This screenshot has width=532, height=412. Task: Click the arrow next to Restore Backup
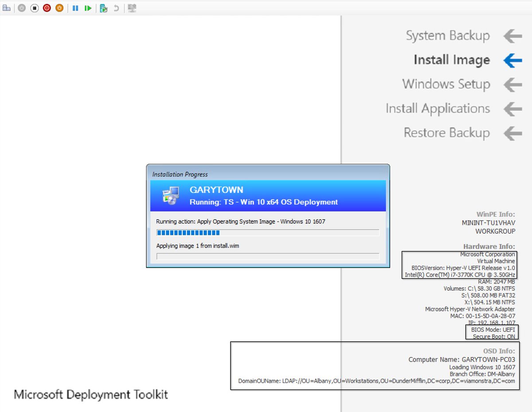click(513, 133)
